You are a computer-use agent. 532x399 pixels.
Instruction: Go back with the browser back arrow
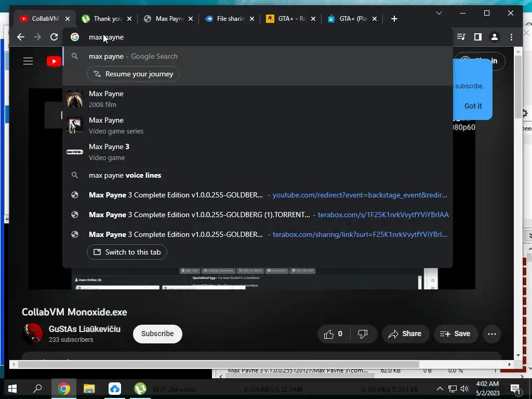click(21, 37)
